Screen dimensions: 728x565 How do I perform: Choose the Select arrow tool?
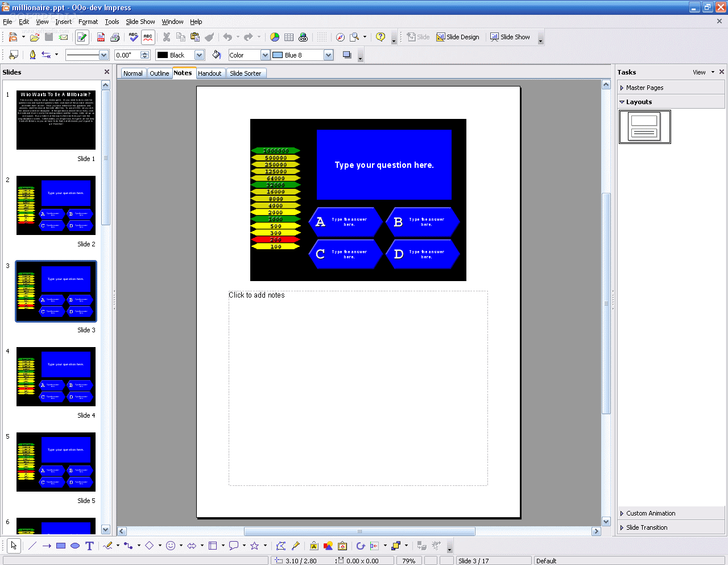14,546
